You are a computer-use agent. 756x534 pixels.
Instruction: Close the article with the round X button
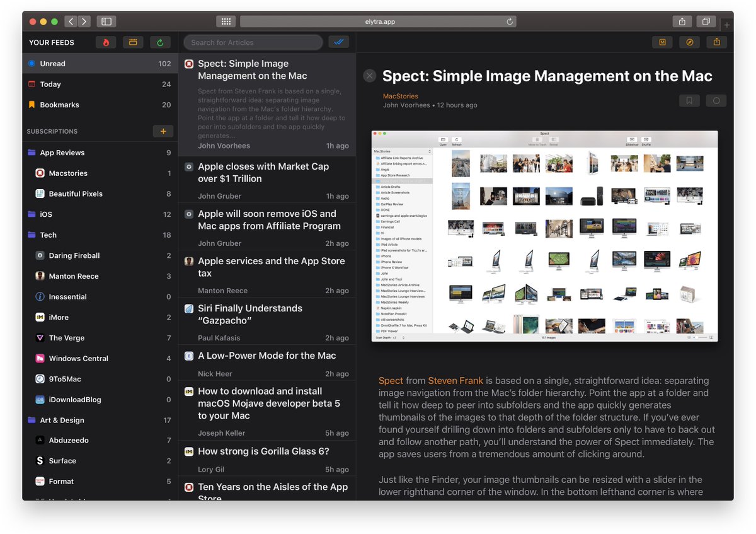click(370, 76)
